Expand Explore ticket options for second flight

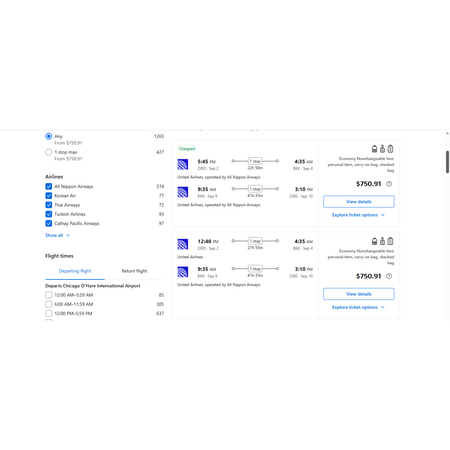pos(358,307)
